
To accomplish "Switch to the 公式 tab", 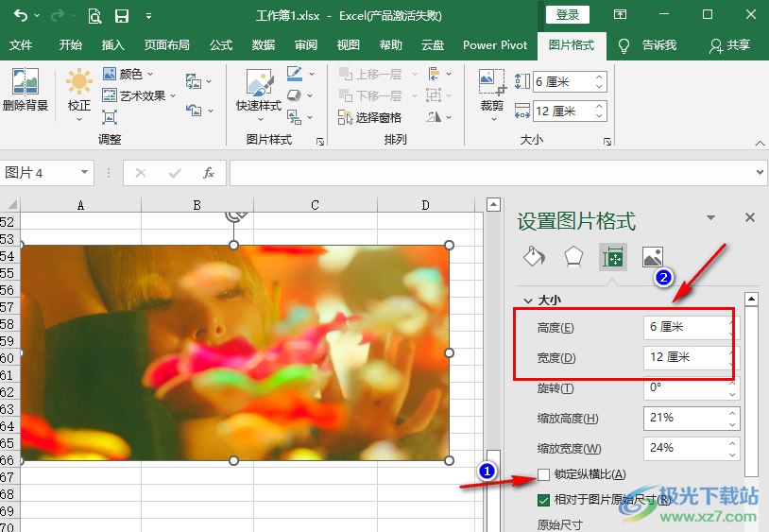I will click(221, 45).
